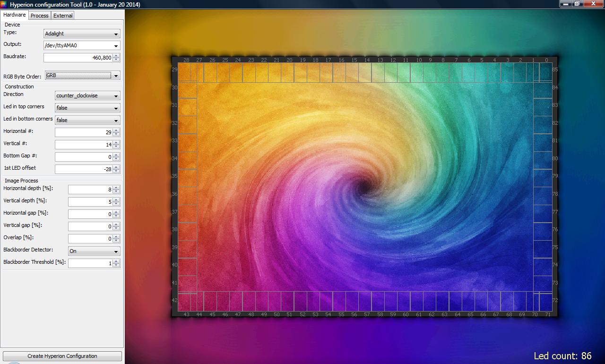This screenshot has width=605, height=364.
Task: Increase Vertical # with the up arrow
Action: (x=116, y=143)
